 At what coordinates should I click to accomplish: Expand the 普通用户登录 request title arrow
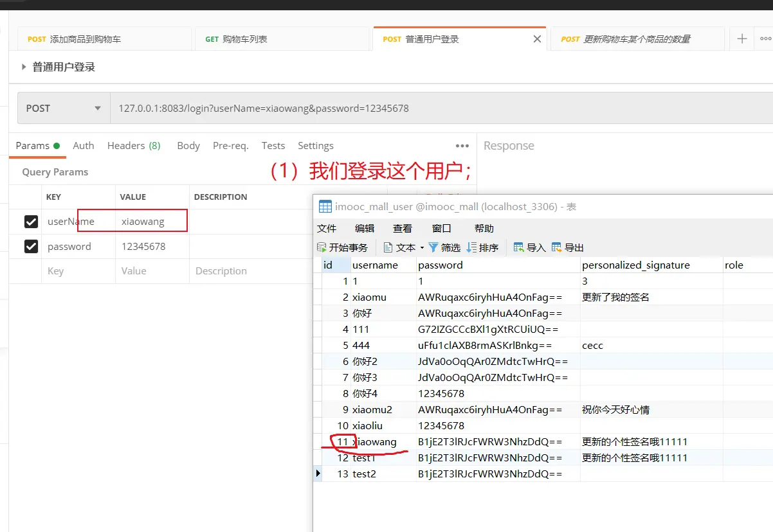(24, 67)
